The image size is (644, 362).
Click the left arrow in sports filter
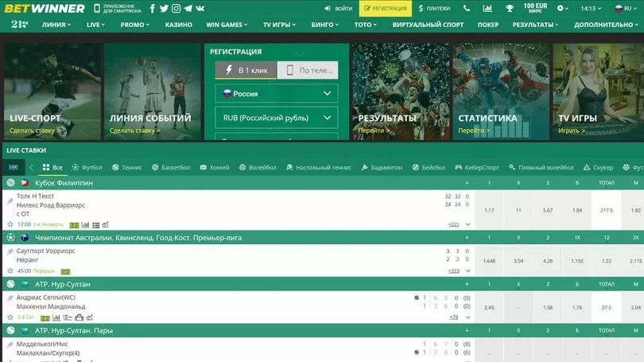31,167
